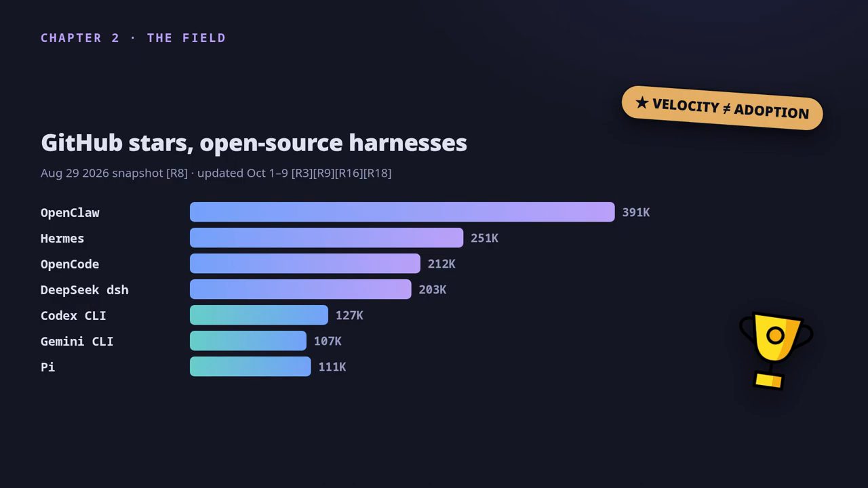868x488 pixels.
Task: Click the 251K value
Action: (484, 238)
